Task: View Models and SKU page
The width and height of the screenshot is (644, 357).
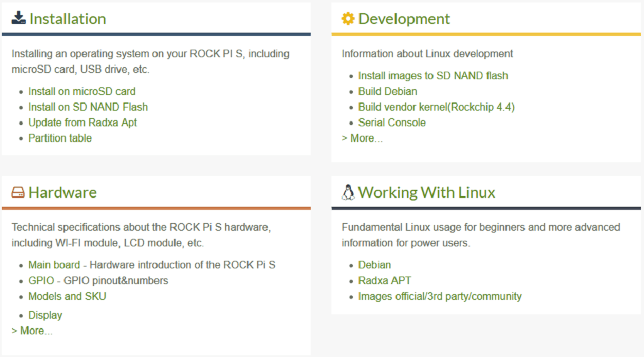Action: pyautogui.click(x=67, y=296)
